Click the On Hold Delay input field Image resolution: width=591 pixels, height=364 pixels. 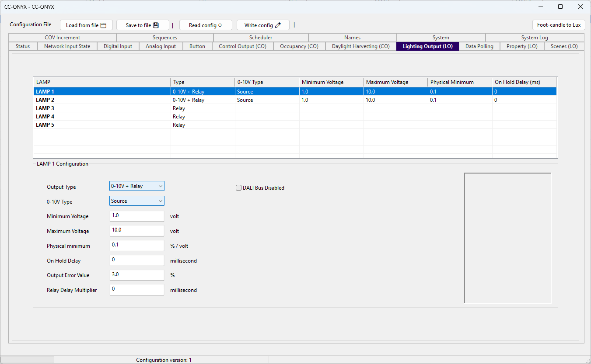pos(137,260)
